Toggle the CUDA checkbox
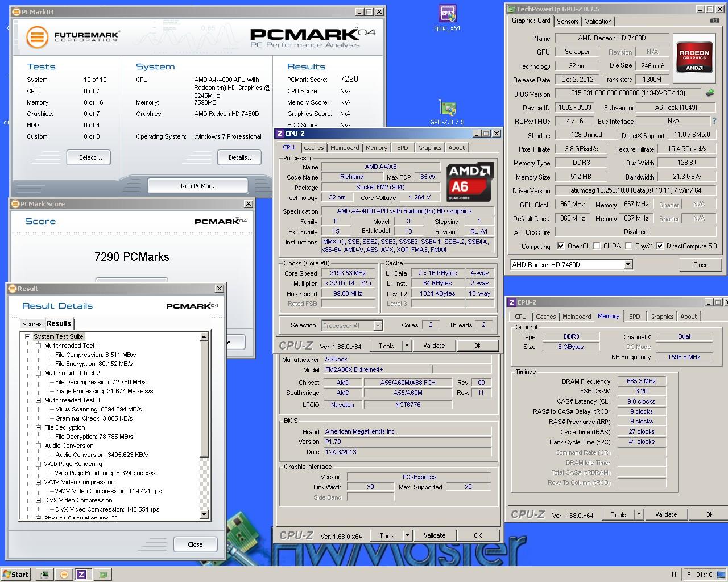Image resolution: width=728 pixels, height=582 pixels. (597, 246)
